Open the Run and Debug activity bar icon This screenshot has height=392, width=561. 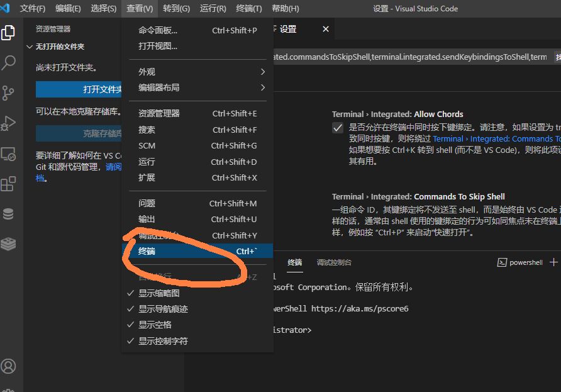[8, 123]
